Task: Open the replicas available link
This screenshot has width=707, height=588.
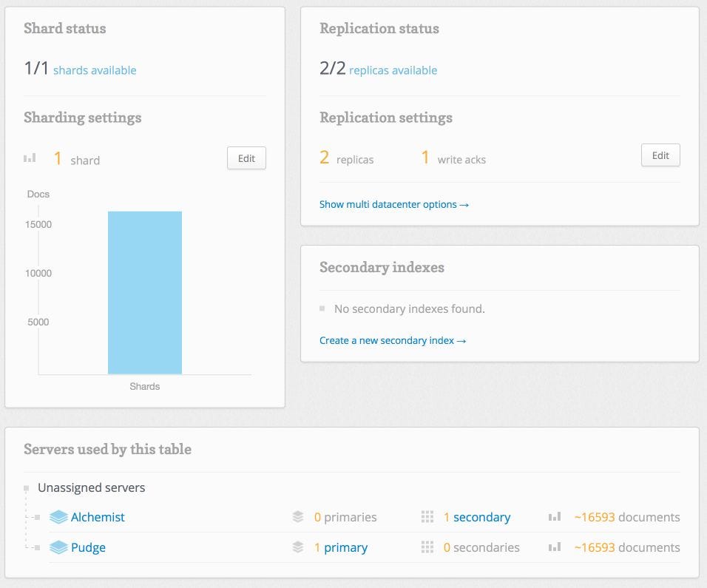Action: (x=393, y=70)
